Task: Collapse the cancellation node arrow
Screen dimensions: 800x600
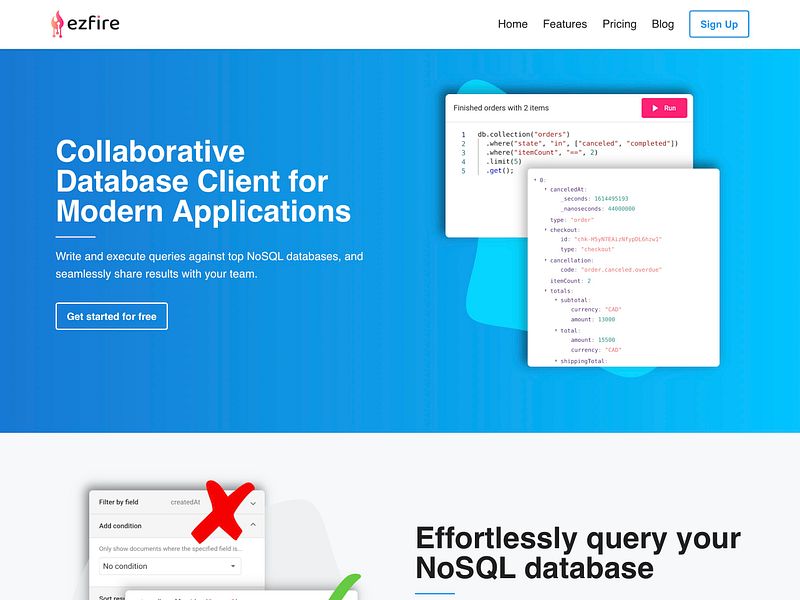Action: pyautogui.click(x=545, y=260)
